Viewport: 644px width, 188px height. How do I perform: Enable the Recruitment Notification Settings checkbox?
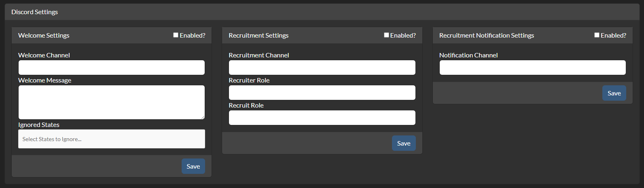(x=597, y=35)
